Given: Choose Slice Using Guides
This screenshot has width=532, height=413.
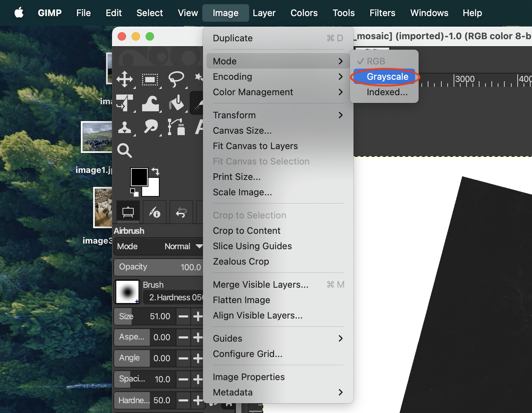Looking at the screenshot, I should coord(278,246).
